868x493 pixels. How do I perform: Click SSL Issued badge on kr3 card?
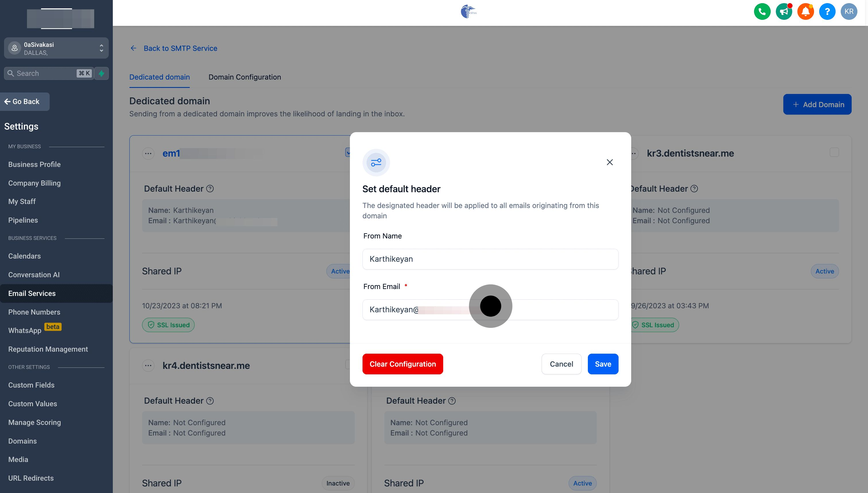coord(654,325)
